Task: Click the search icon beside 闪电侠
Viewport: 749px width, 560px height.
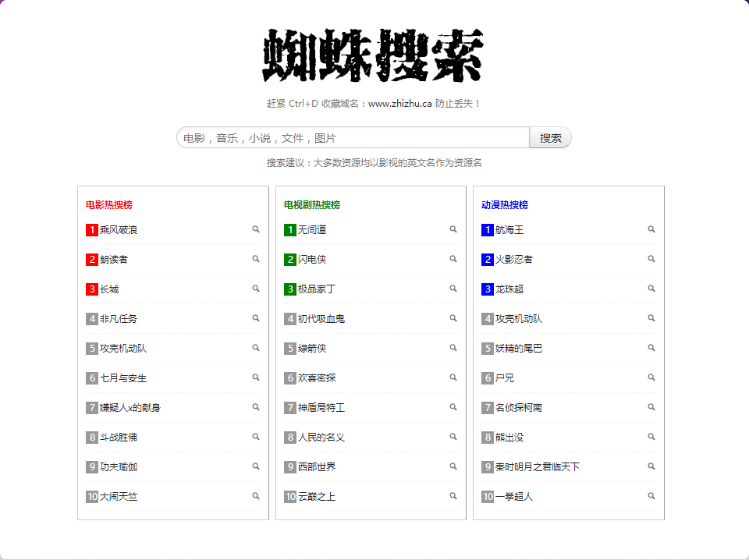Action: (x=453, y=259)
